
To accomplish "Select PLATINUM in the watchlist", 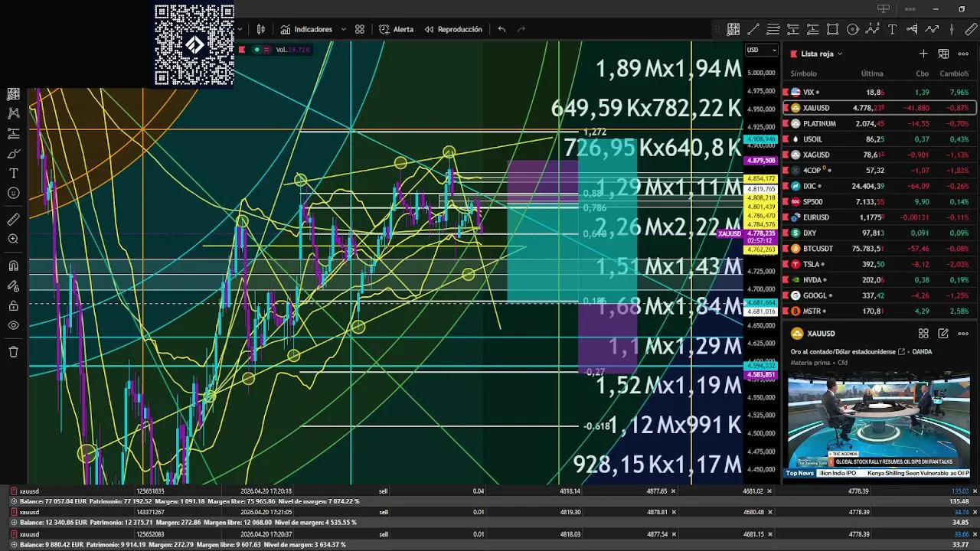I will [880, 123].
